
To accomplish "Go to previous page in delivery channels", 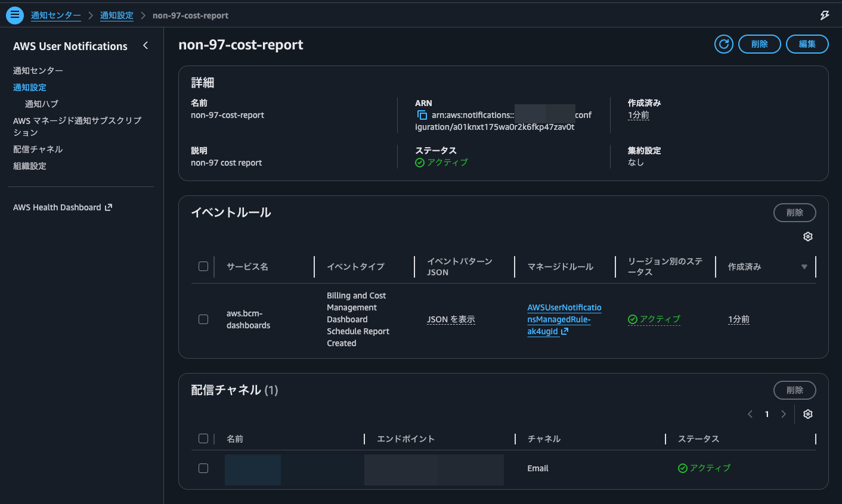I will click(750, 414).
